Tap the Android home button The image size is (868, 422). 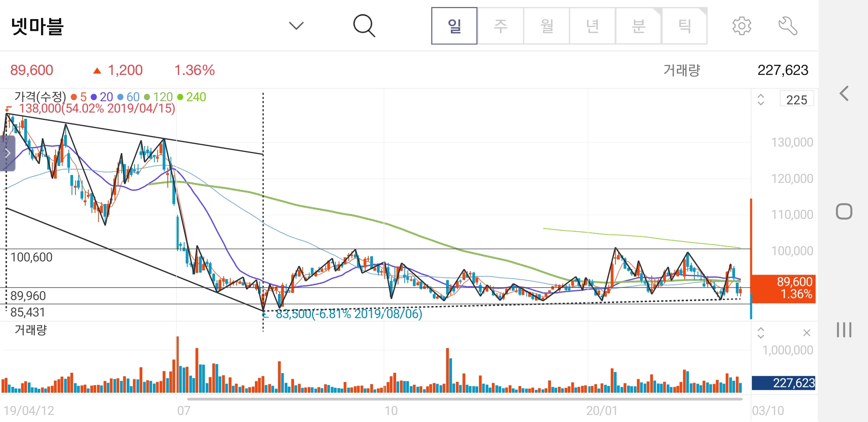coord(844,211)
